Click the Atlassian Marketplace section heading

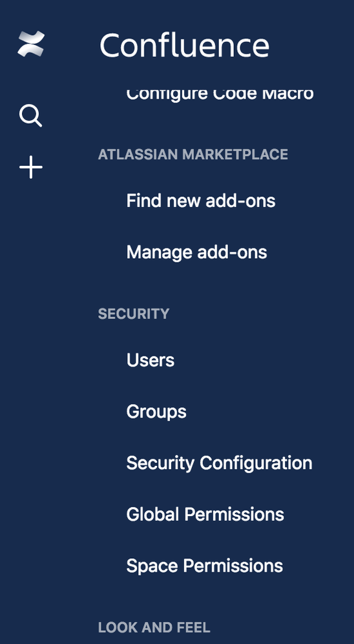coord(193,154)
